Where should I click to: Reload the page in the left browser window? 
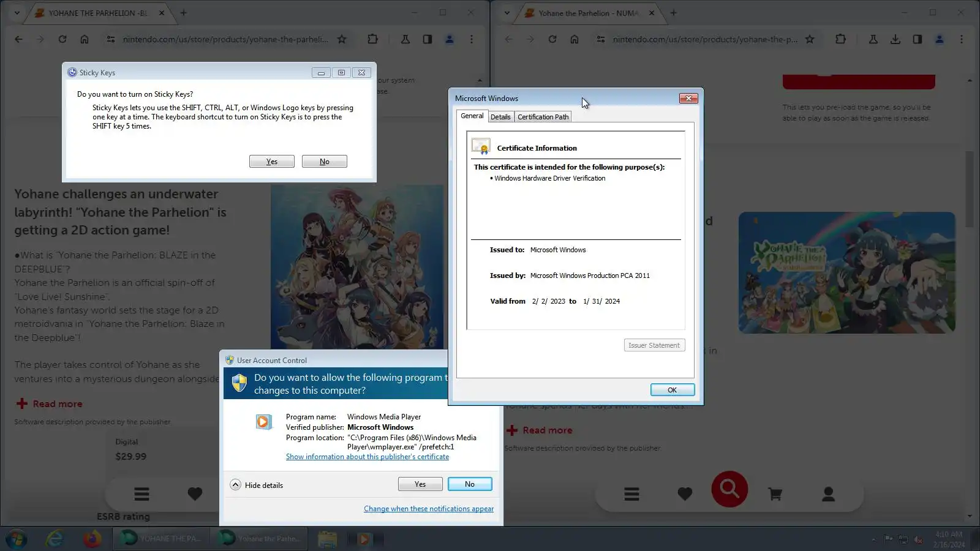[x=62, y=39]
